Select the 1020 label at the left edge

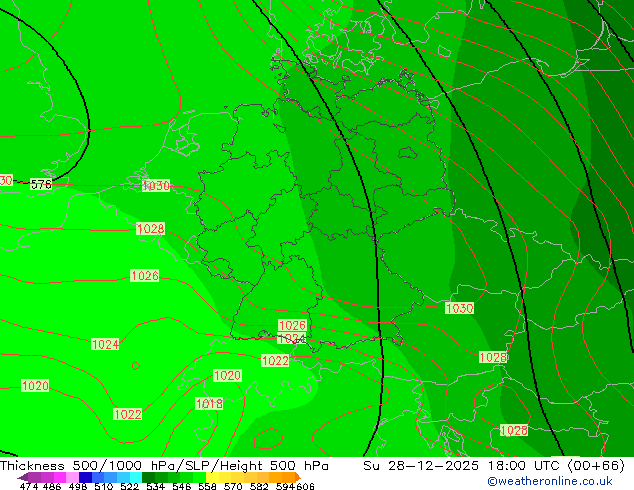click(35, 386)
